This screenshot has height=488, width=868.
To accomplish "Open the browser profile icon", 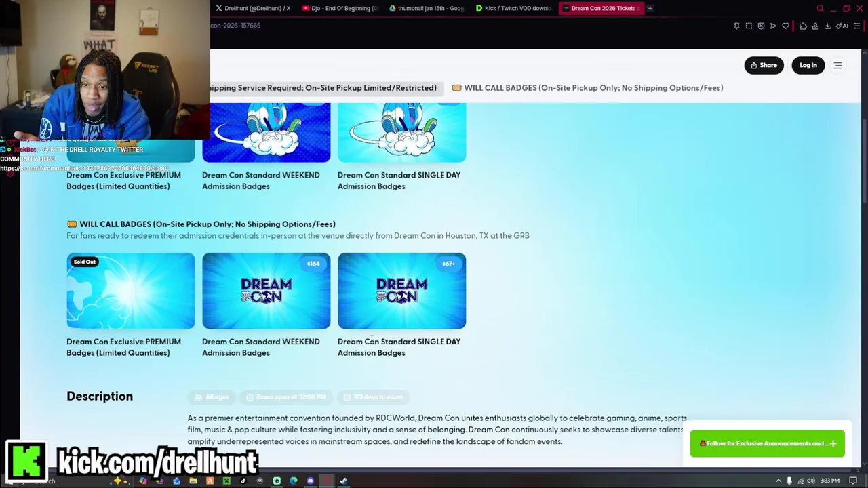I will click(815, 26).
